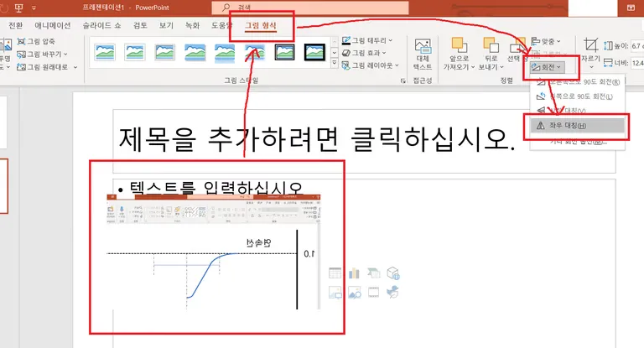Click the 자르기 crop icon
The height and width of the screenshot is (348, 644).
pos(591,44)
